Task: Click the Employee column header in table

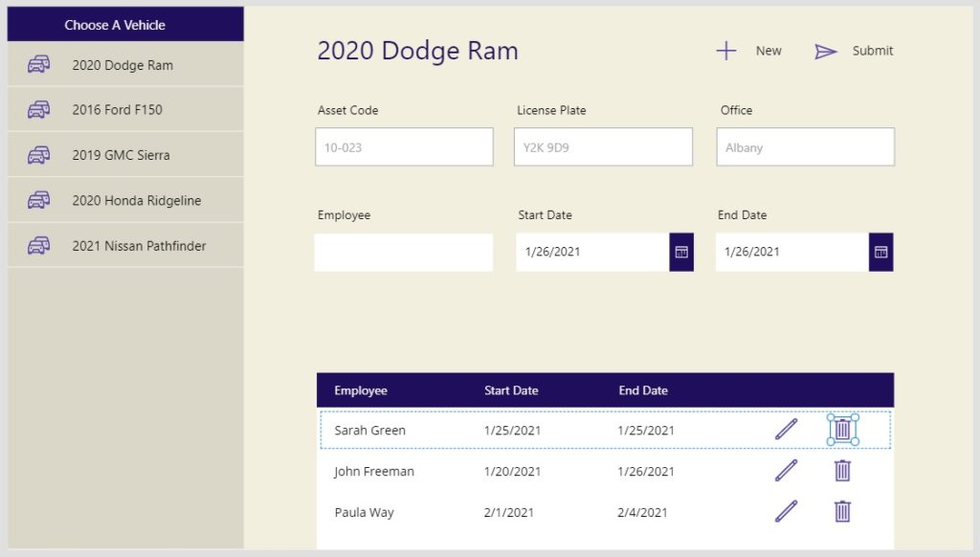Action: click(361, 390)
